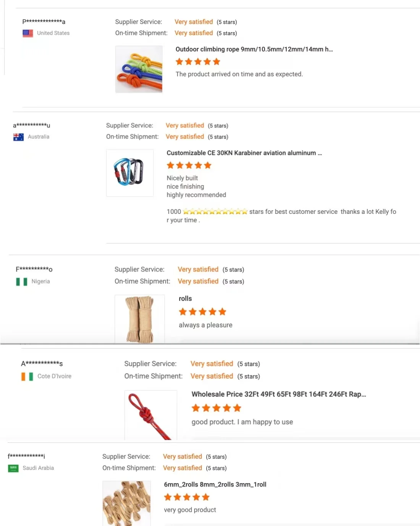Image resolution: width=420 pixels, height=526 pixels.
Task: Click the Australia flag icon
Action: click(18, 137)
